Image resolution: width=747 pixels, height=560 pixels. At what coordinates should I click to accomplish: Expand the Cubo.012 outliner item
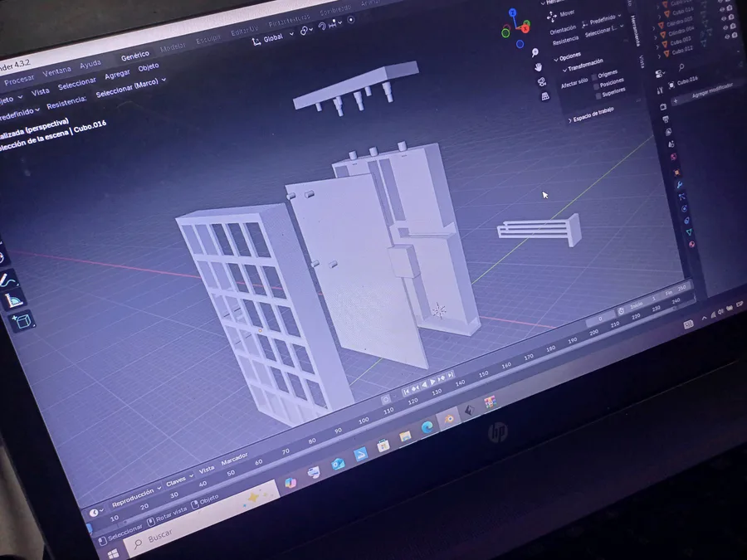pos(660,56)
